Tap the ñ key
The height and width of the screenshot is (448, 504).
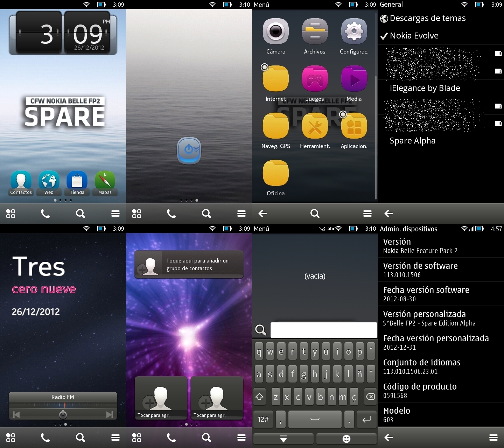(359, 374)
